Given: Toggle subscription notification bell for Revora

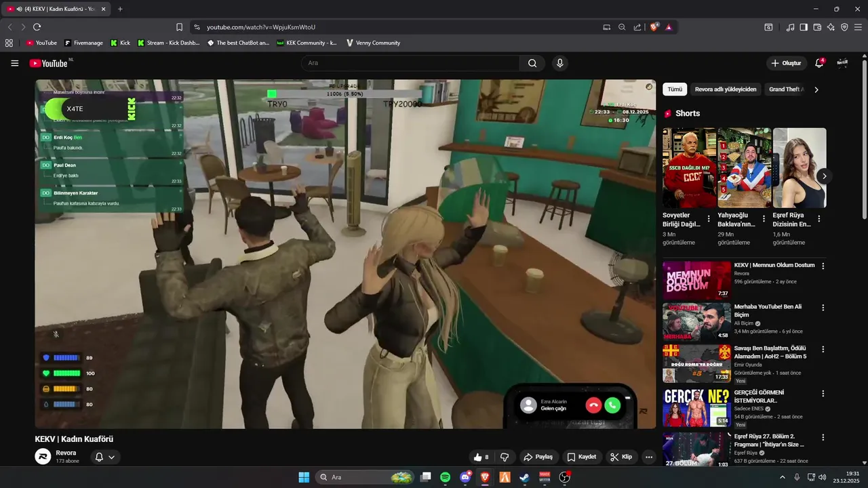Looking at the screenshot, I should 104,457.
